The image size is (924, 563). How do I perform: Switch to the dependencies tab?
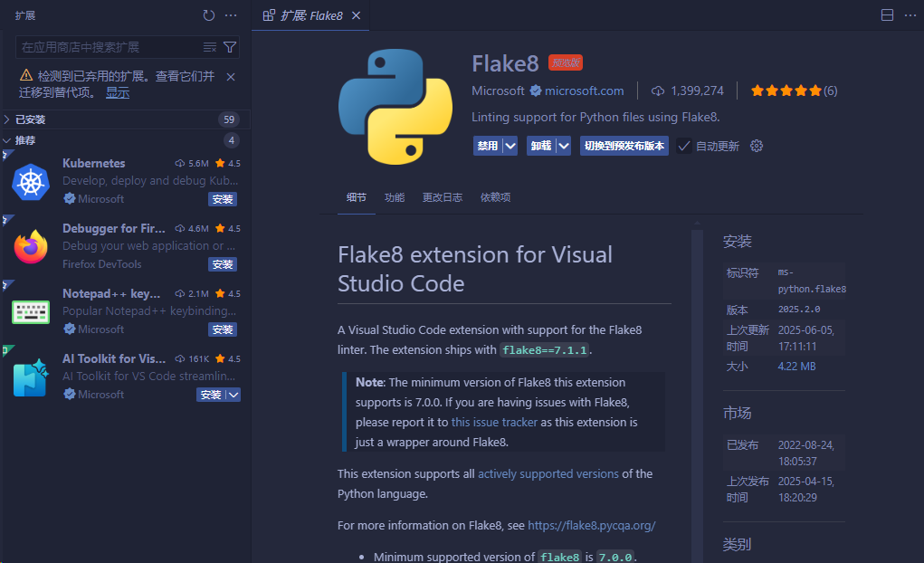(496, 197)
